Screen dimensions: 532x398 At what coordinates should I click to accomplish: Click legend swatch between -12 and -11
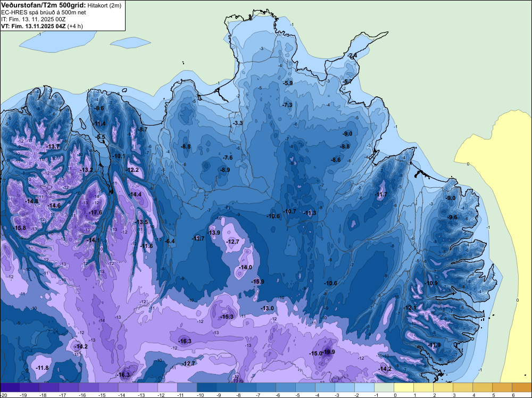pos(167,388)
